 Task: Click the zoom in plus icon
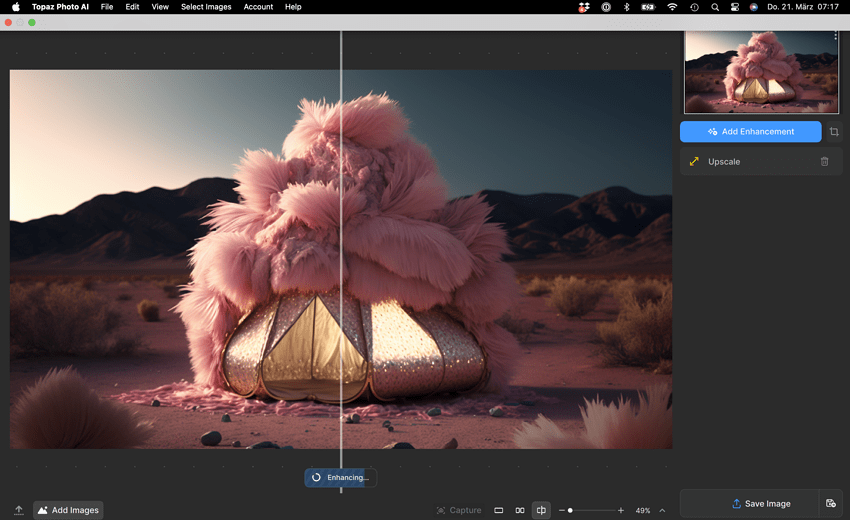pyautogui.click(x=621, y=510)
